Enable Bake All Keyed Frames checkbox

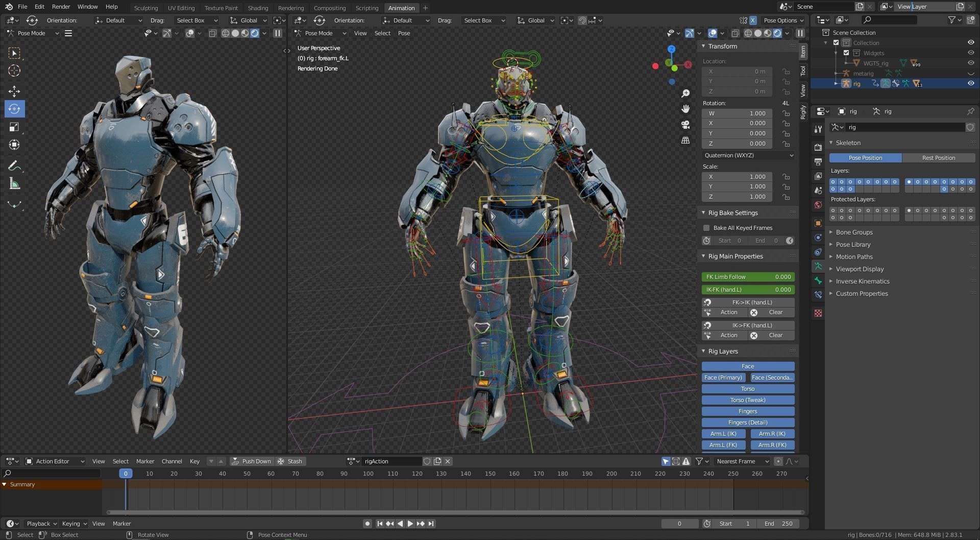click(706, 228)
